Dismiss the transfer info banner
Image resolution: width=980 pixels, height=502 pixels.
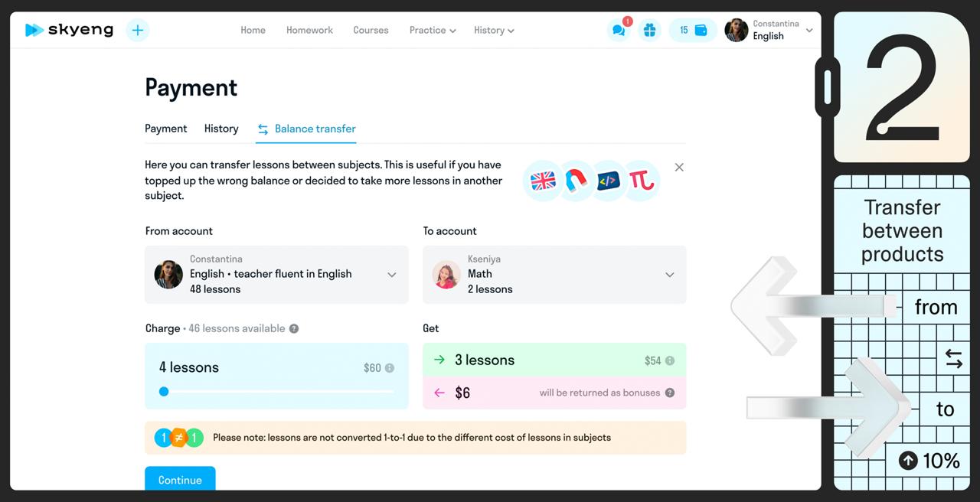pos(679,167)
